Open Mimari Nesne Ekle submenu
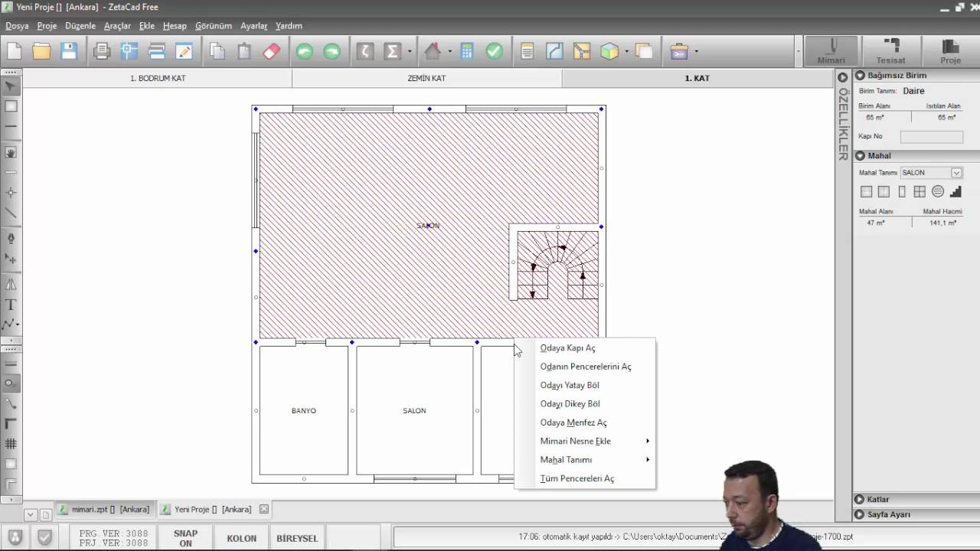Image resolution: width=980 pixels, height=551 pixels. click(585, 441)
